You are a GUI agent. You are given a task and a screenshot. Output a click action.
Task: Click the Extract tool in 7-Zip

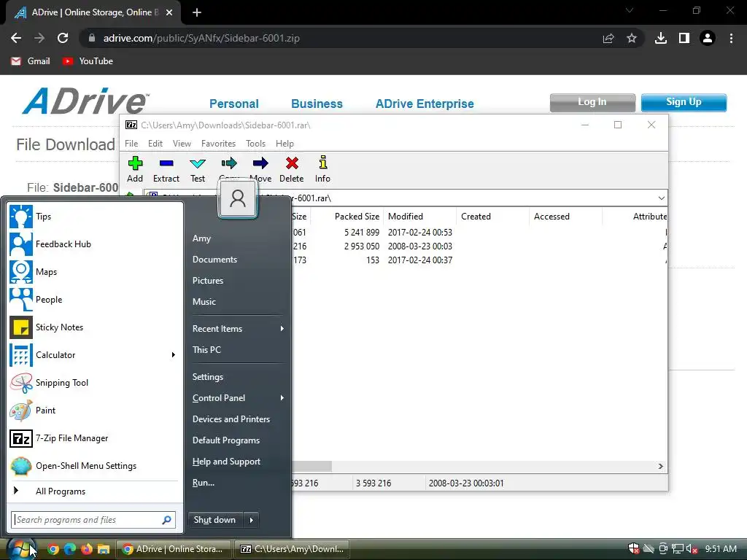[x=166, y=169]
